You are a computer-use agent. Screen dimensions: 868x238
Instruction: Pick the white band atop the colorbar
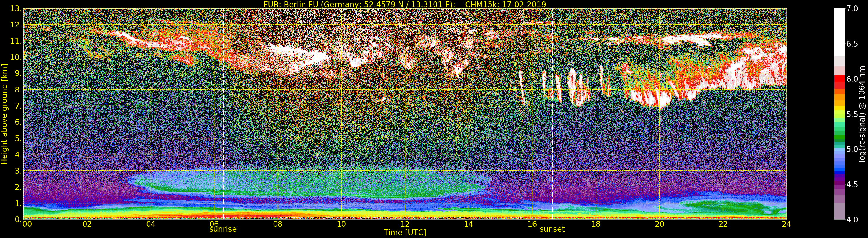[839, 32]
